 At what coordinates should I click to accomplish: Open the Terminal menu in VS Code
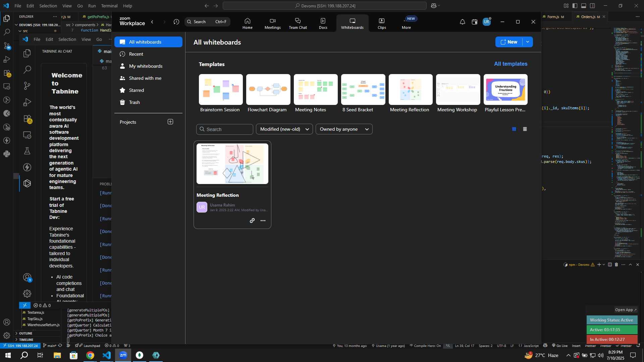(x=109, y=6)
